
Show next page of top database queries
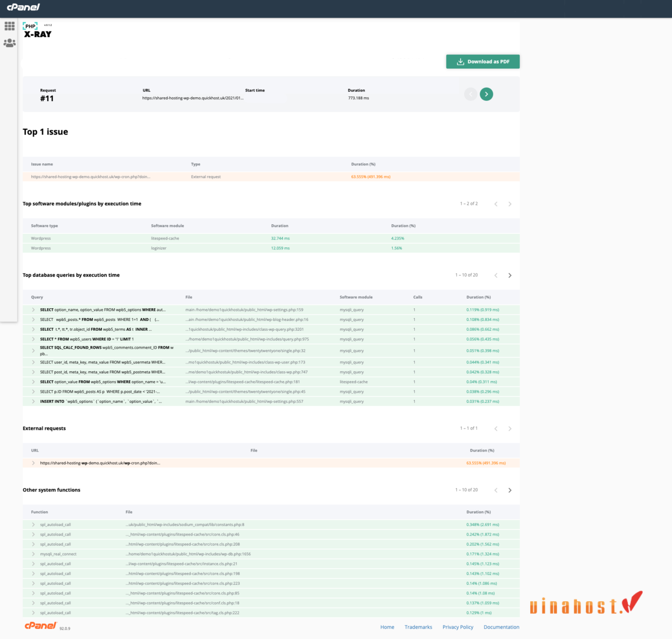click(x=510, y=275)
